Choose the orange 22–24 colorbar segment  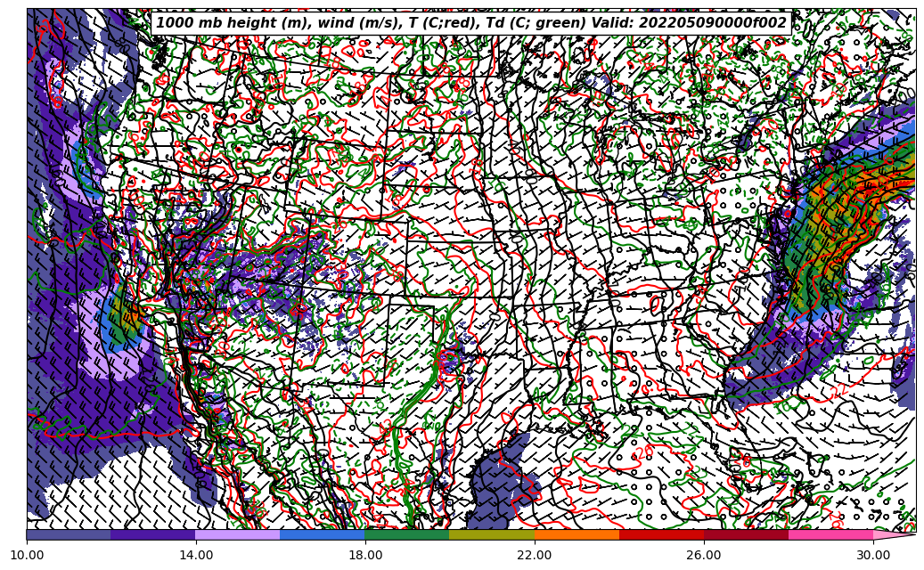(x=576, y=534)
